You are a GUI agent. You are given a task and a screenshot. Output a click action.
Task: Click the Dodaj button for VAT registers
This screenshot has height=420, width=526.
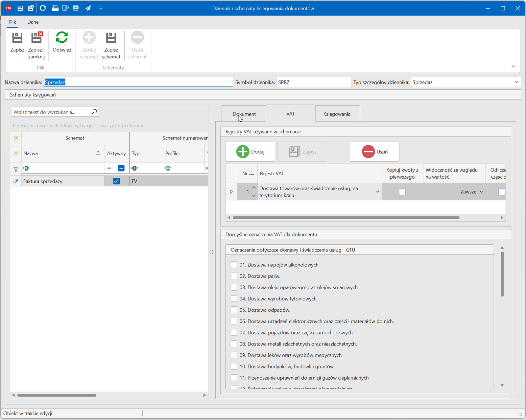tap(250, 152)
